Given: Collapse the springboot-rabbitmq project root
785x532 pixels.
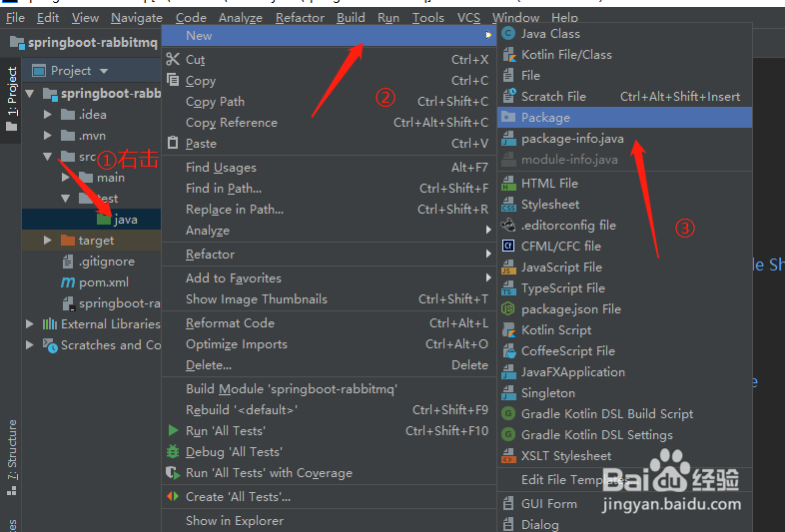Looking at the screenshot, I should [x=30, y=94].
